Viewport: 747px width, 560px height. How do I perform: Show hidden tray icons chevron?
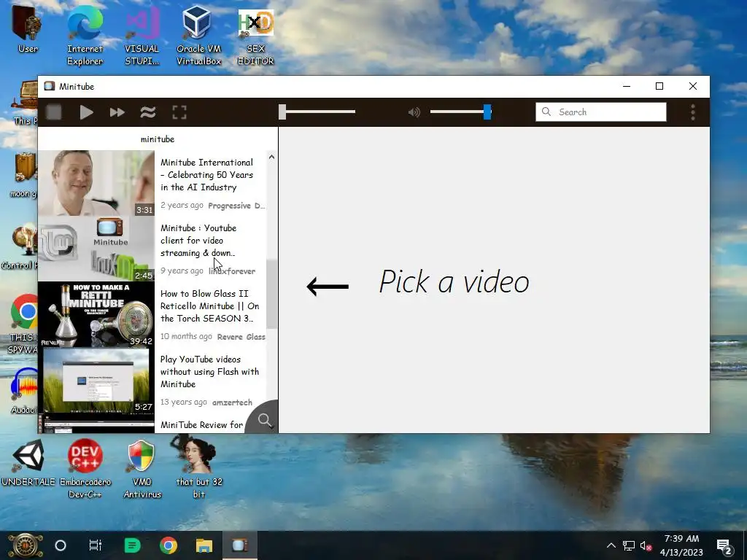611,545
